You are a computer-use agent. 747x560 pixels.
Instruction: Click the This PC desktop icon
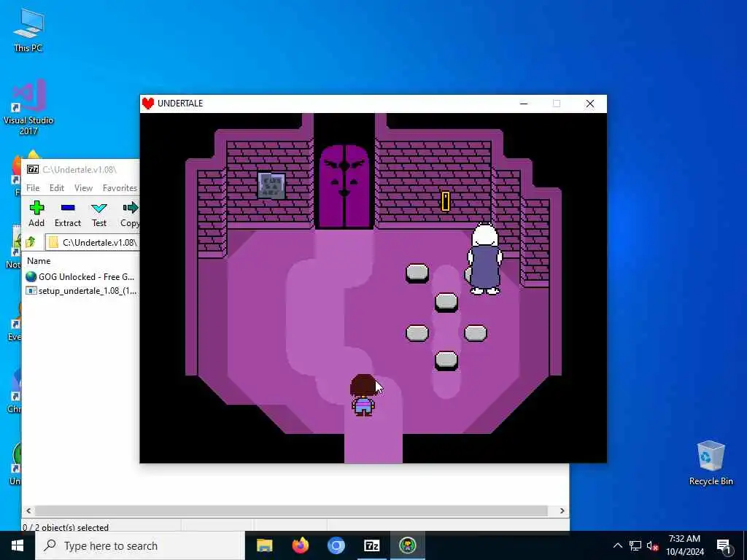click(28, 30)
